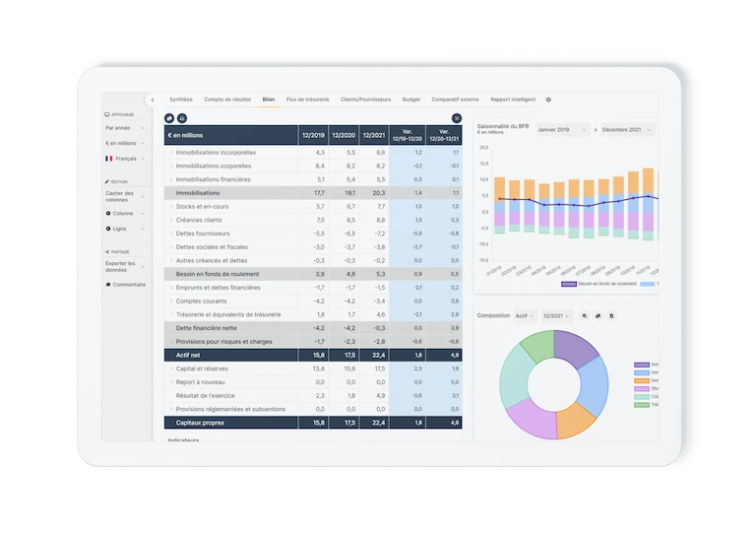
Task: Toggle the Besoin en fonds de roulement legend
Action: (598, 284)
